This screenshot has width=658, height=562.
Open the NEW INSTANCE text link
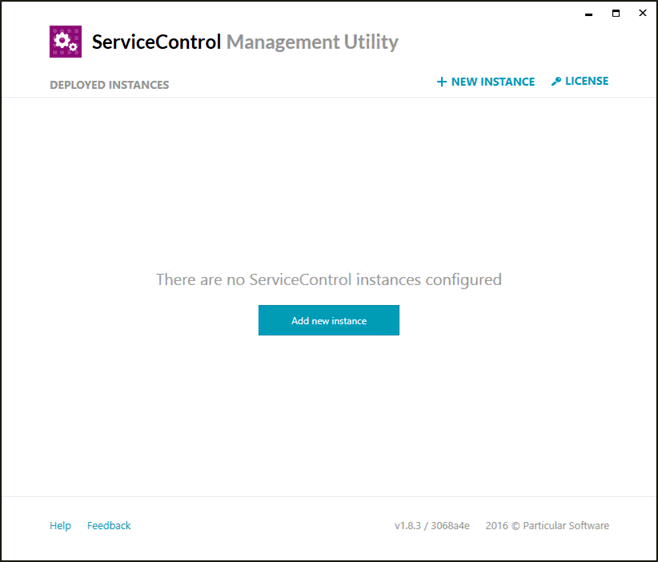[x=493, y=81]
